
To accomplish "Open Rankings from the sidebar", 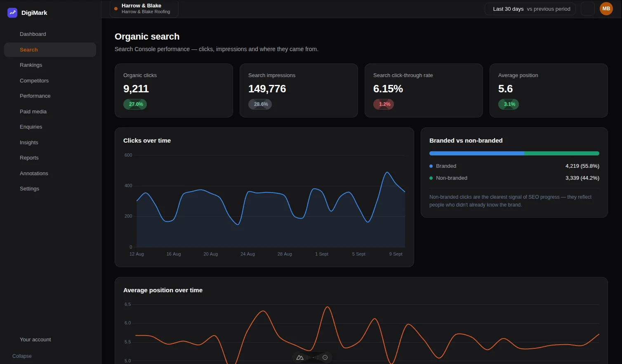I will [50, 65].
